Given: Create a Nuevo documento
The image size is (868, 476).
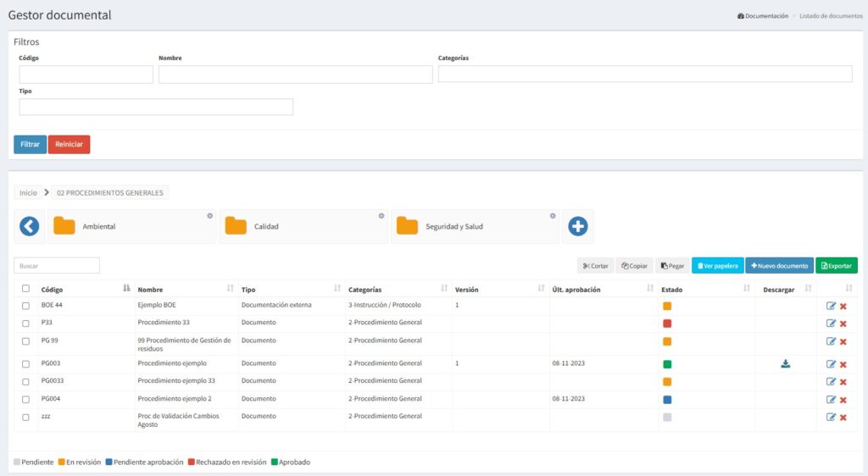Looking at the screenshot, I should 780,266.
